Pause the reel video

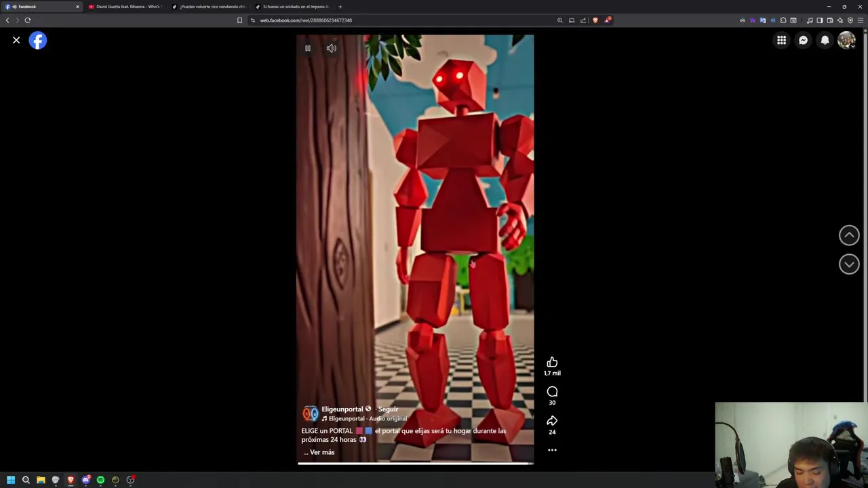click(x=307, y=48)
